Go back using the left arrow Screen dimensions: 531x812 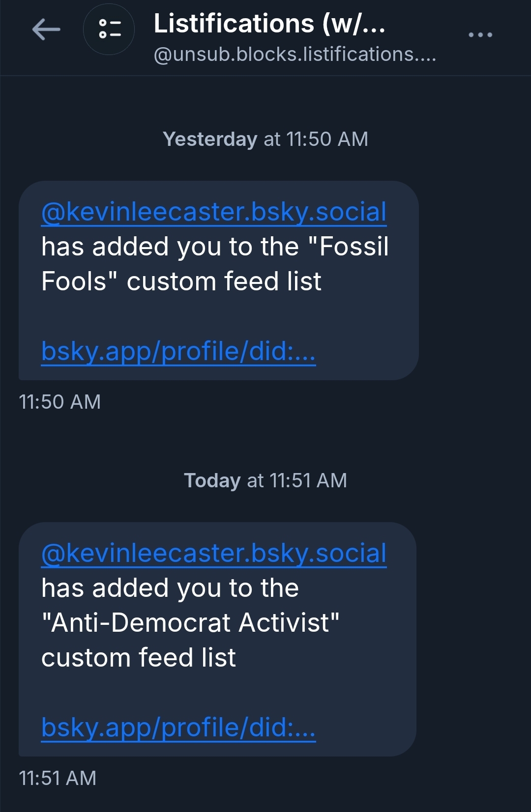pyautogui.click(x=46, y=29)
